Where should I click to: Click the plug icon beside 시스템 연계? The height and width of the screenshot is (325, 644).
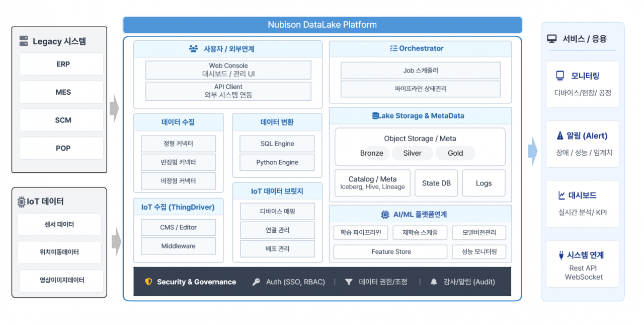pyautogui.click(x=561, y=255)
